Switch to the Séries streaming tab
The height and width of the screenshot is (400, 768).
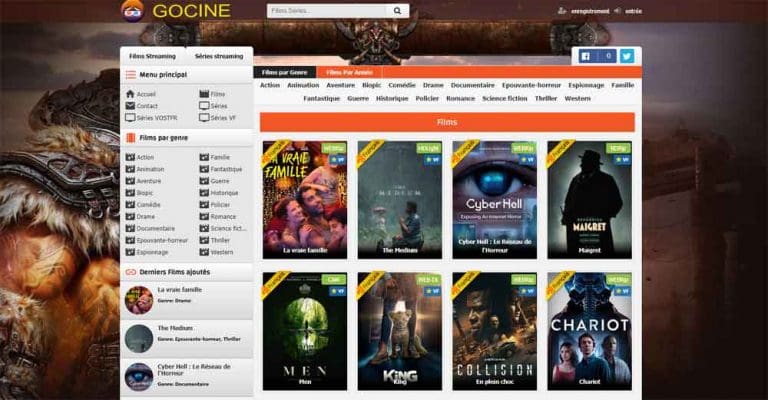click(219, 56)
